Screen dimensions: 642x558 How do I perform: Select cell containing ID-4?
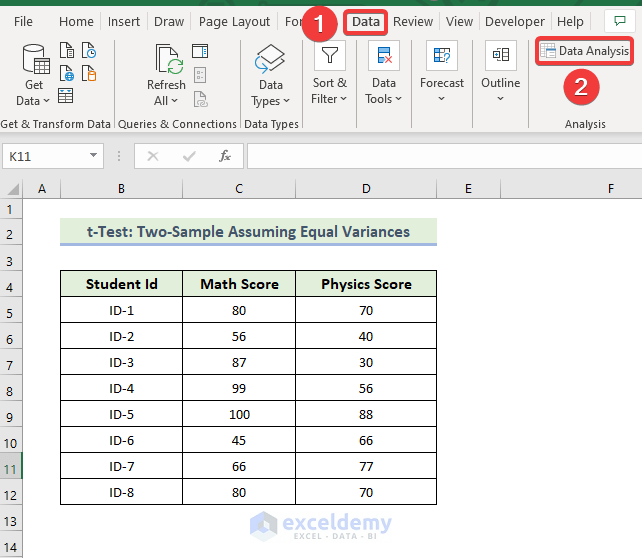(121, 388)
